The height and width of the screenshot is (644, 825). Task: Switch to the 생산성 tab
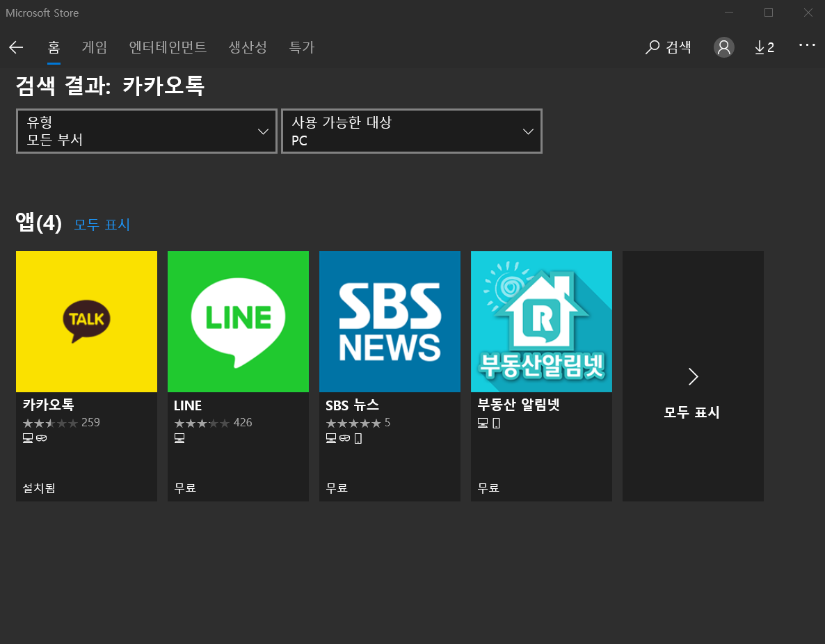(248, 47)
